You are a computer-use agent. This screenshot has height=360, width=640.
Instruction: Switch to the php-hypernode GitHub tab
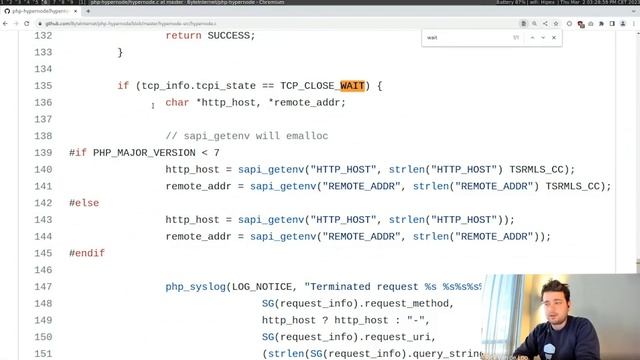pos(40,11)
